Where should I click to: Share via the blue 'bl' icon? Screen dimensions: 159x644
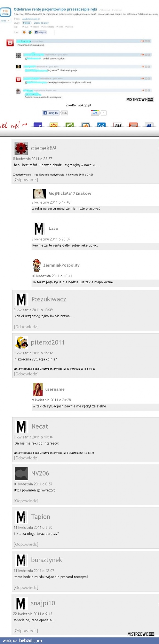click(x=101, y=125)
